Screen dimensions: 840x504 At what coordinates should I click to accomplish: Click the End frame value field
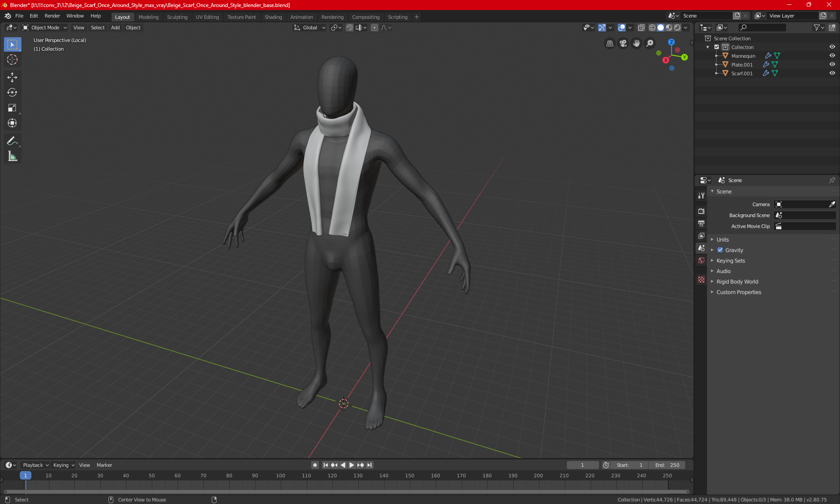pos(667,465)
